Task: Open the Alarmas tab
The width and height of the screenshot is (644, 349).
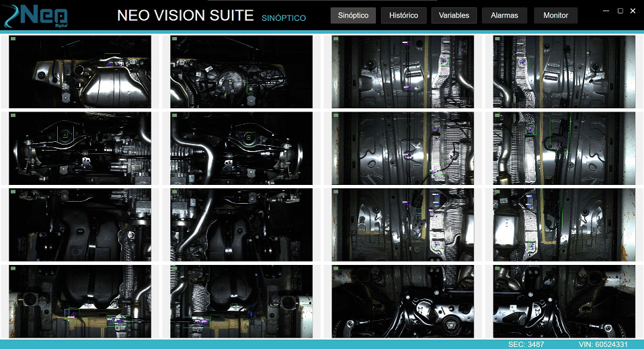Action: [x=504, y=15]
